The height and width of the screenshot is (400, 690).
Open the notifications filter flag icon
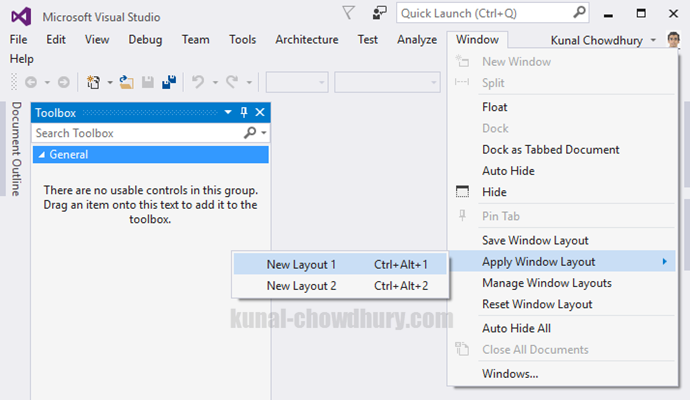coord(349,13)
